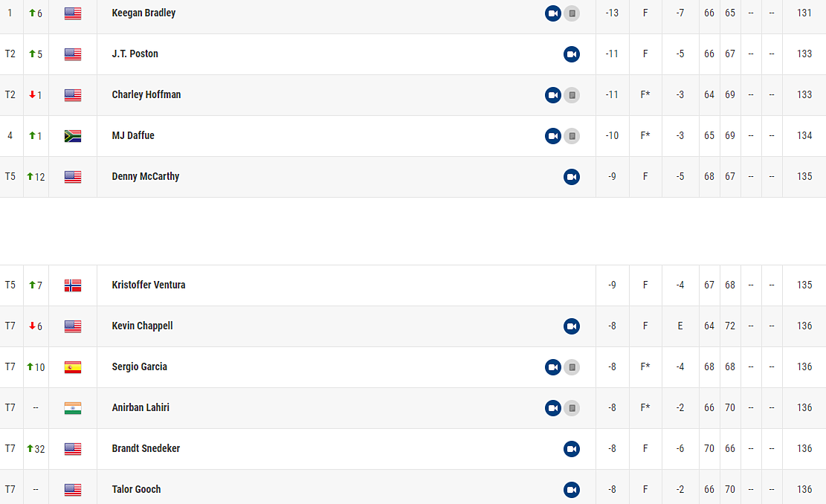Open Keegan Bradley's player profile
Image resolution: width=826 pixels, height=504 pixels.
point(143,13)
